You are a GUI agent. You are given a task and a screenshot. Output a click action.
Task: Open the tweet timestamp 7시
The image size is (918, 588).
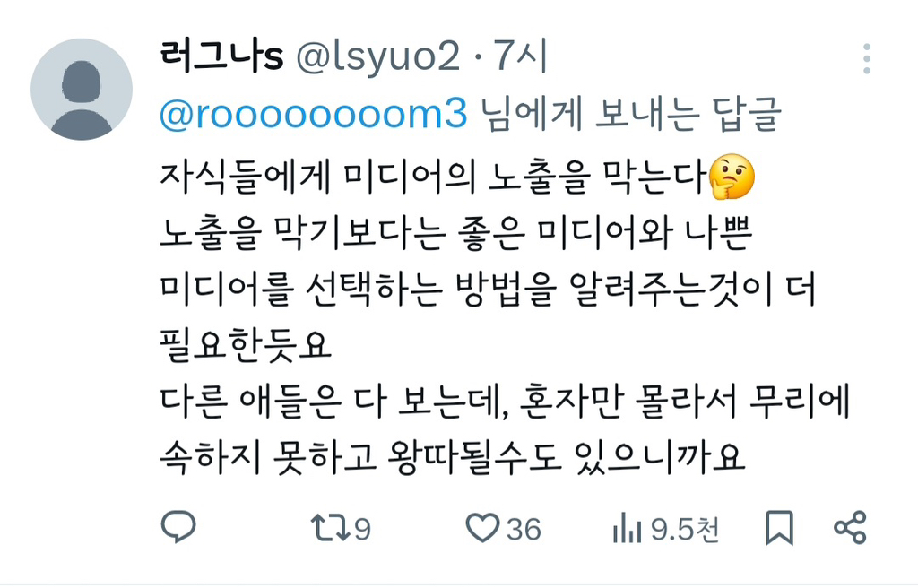tap(521, 56)
